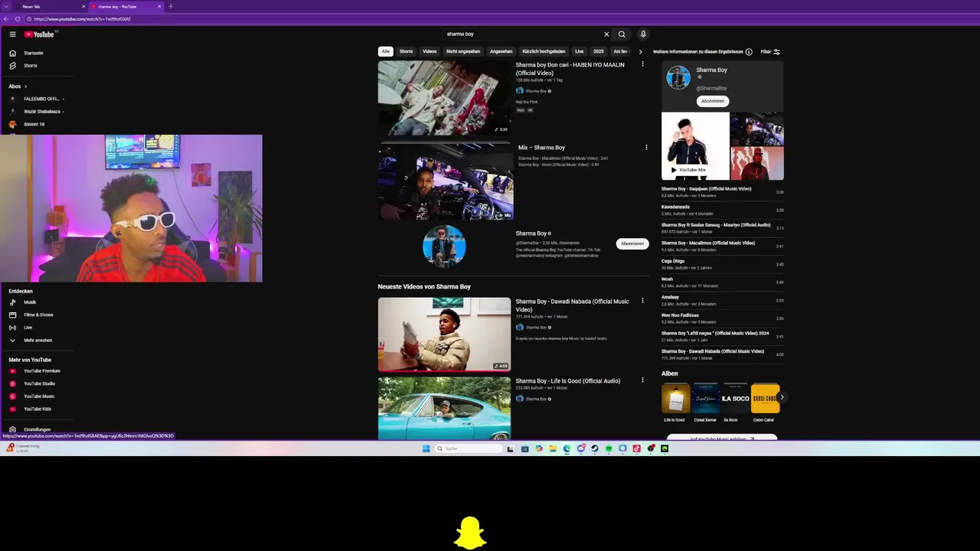Select the 2025 filter chip

point(598,51)
